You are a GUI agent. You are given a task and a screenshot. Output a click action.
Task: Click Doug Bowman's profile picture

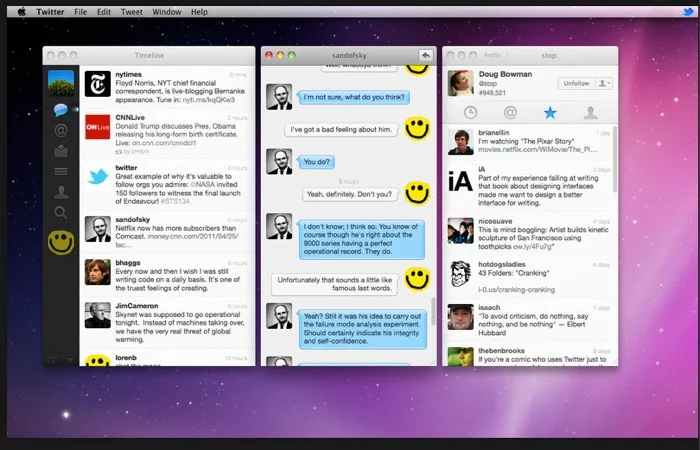point(460,83)
